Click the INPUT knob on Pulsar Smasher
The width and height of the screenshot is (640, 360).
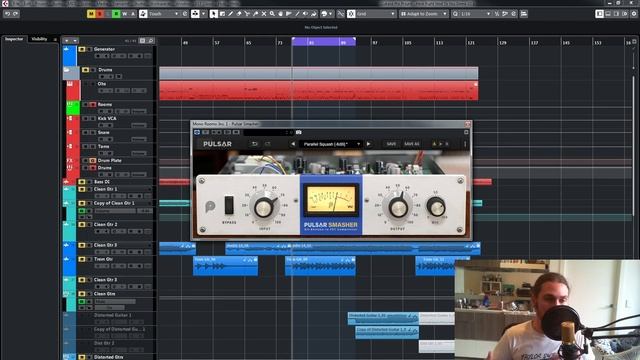264,207
